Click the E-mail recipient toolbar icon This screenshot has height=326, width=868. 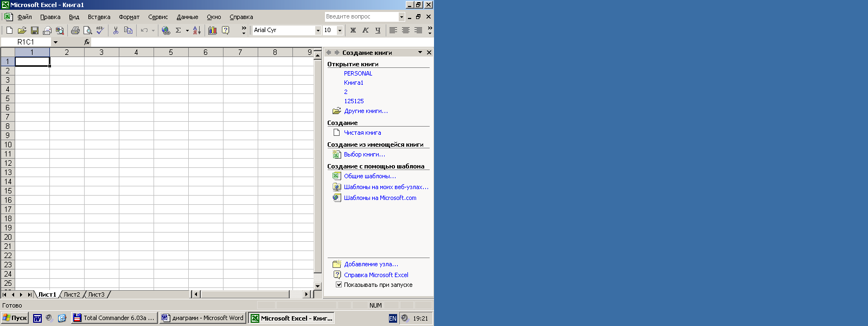47,30
